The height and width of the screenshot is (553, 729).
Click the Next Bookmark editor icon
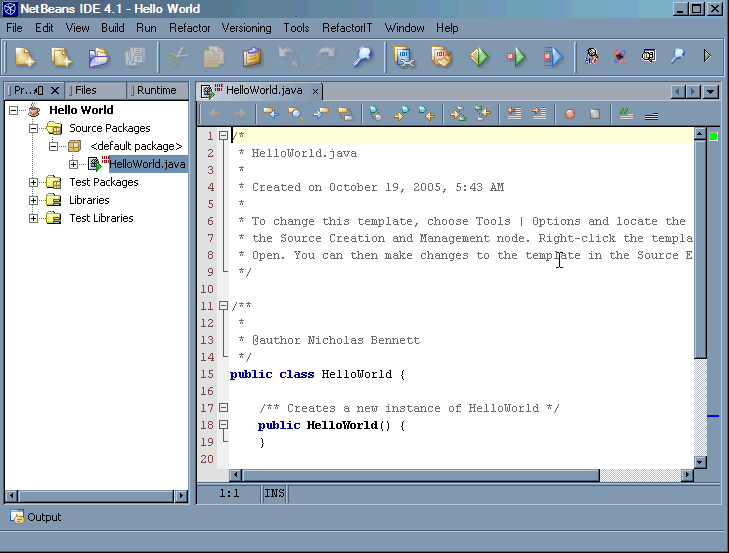(x=401, y=113)
